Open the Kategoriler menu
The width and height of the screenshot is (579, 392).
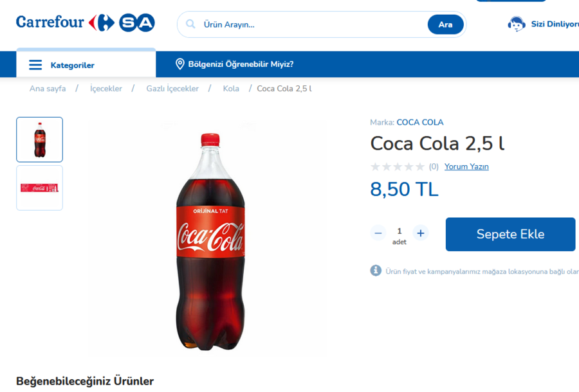pos(72,65)
